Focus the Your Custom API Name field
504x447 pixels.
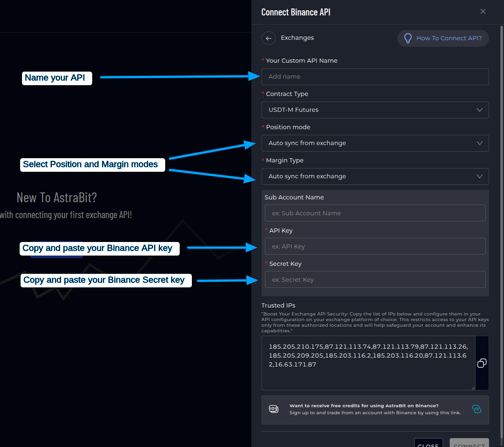(x=375, y=77)
